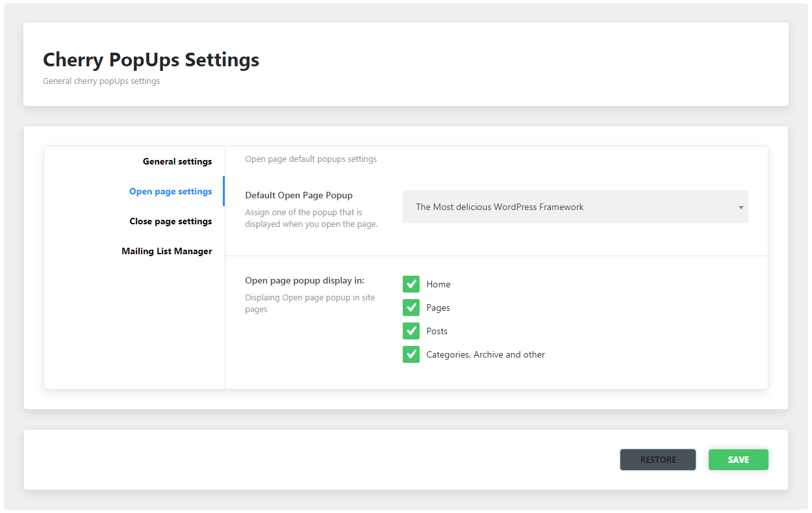Open the Mailing List Manager tab
The width and height of the screenshot is (812, 513).
click(x=166, y=251)
